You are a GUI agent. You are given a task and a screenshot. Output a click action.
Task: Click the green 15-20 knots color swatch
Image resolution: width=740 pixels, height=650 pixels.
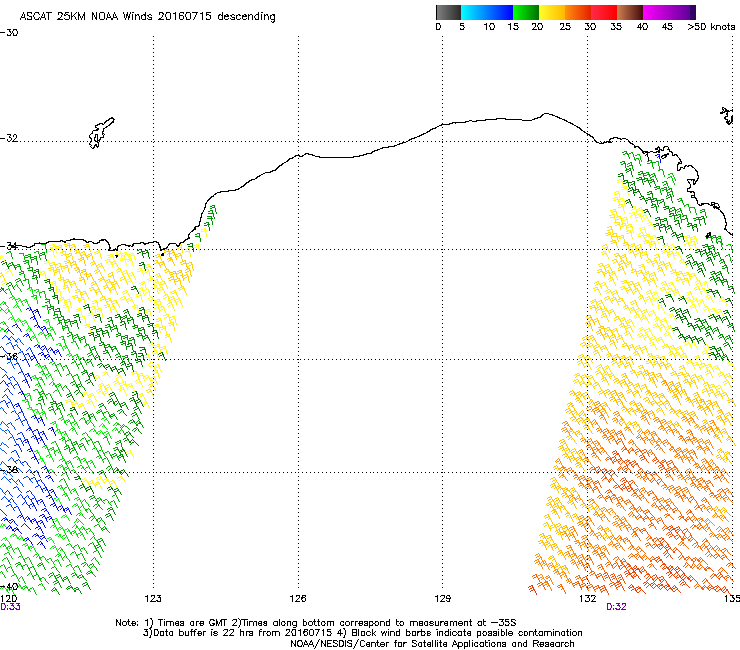tap(526, 12)
